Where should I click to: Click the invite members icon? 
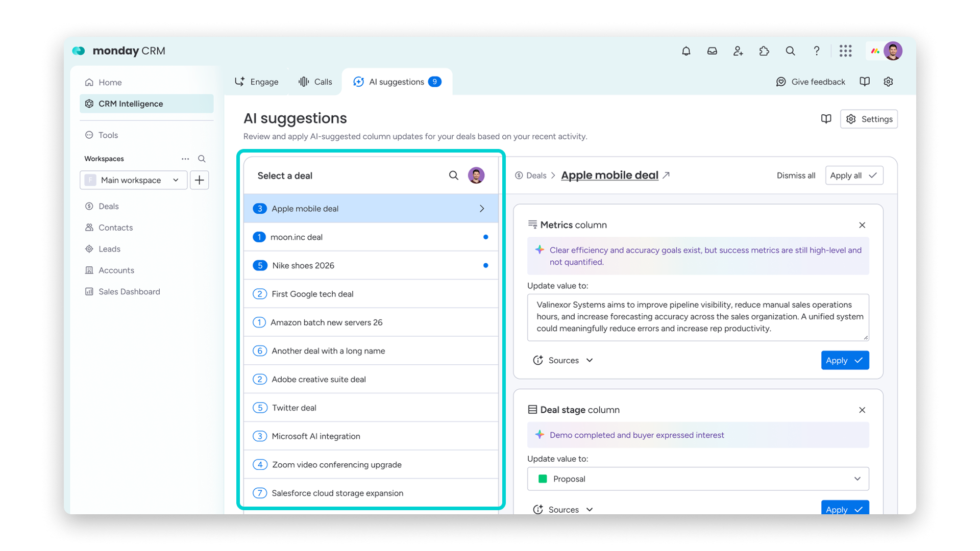(x=738, y=51)
